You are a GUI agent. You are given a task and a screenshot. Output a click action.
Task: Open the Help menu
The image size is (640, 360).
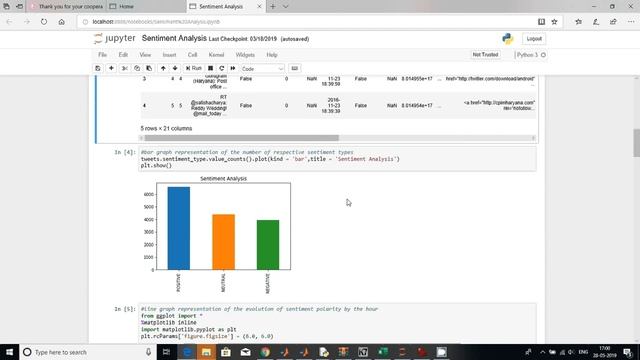point(272,55)
